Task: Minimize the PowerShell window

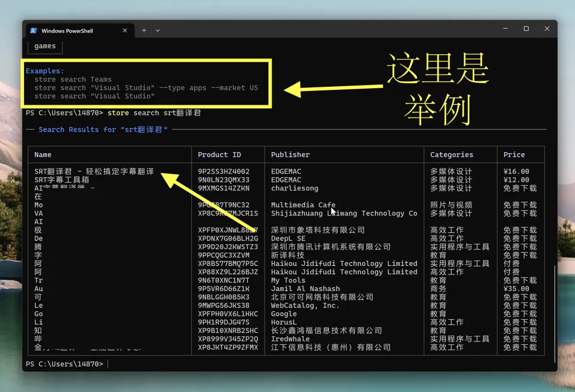Action: click(505, 29)
